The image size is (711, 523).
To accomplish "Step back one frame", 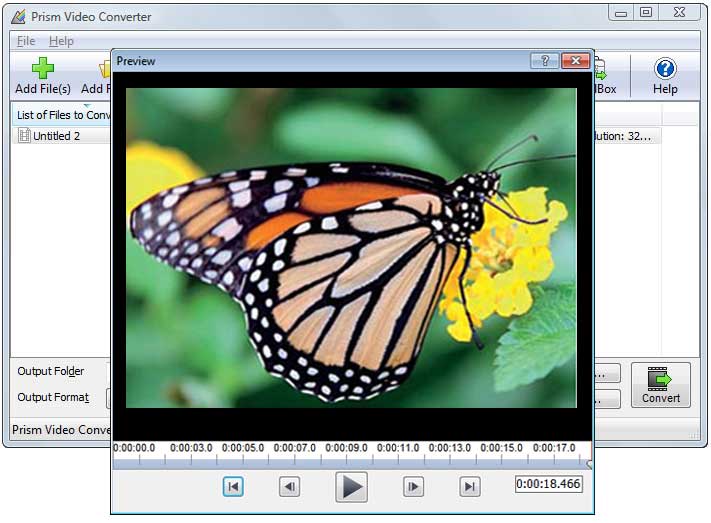I will pyautogui.click(x=289, y=487).
